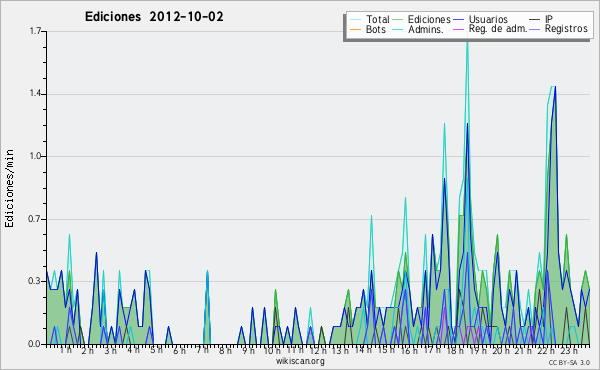Click the 1.7 y-axis label
Image resolution: width=600 pixels, height=370 pixels.
coord(35,31)
